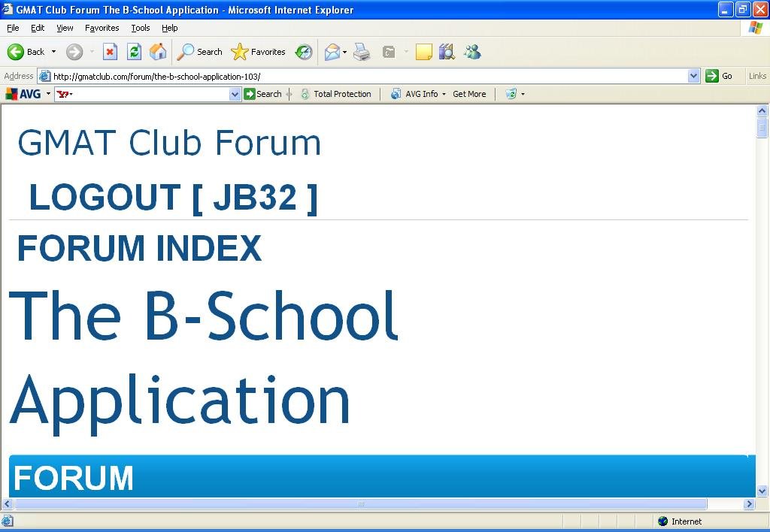
Task: Open the History icon in toolbar
Action: pos(304,52)
